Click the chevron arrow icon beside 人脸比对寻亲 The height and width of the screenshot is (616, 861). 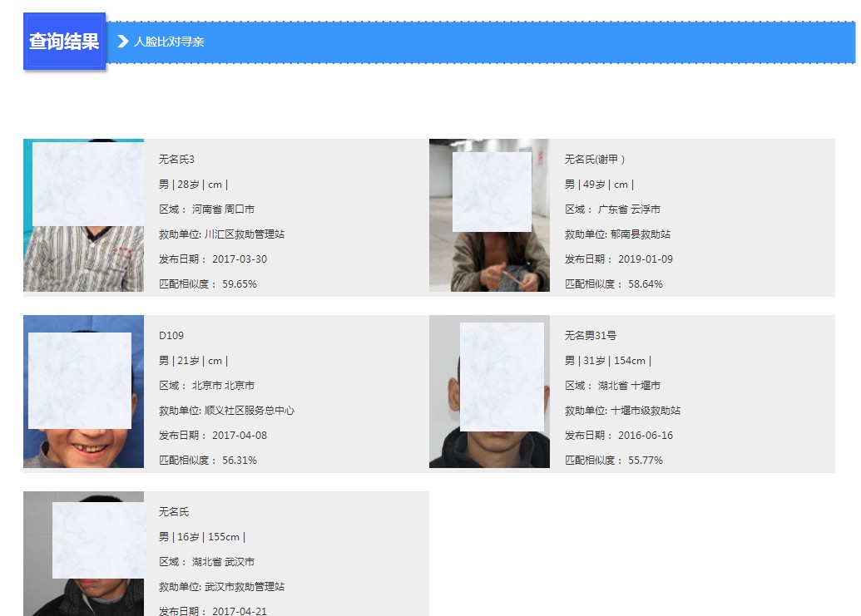123,42
